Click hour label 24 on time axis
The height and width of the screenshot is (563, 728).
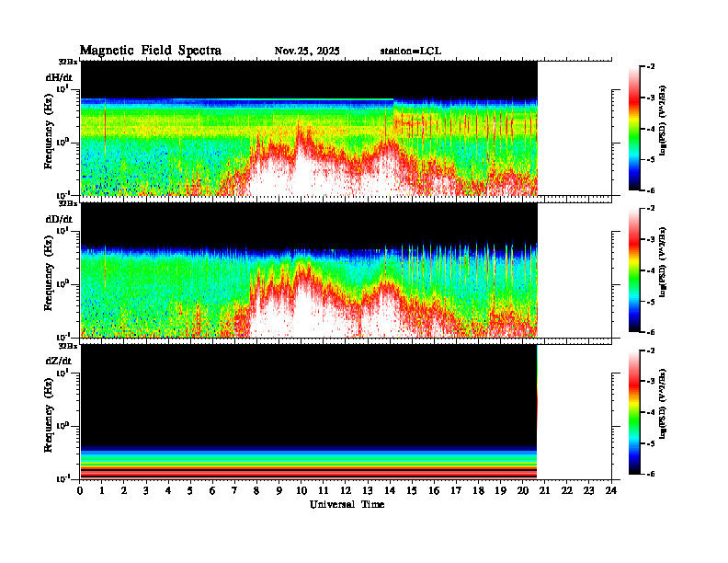[x=611, y=490]
